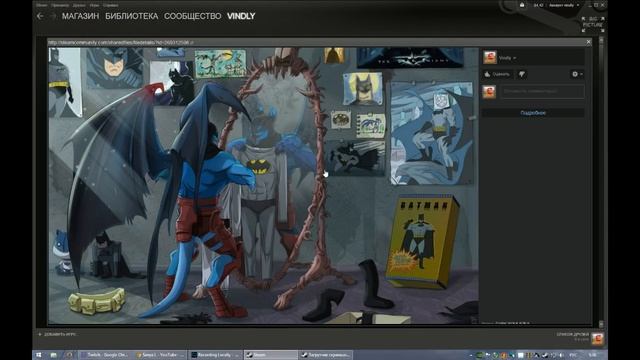
Task: Open the gear settings dropdown
Action: 577,74
